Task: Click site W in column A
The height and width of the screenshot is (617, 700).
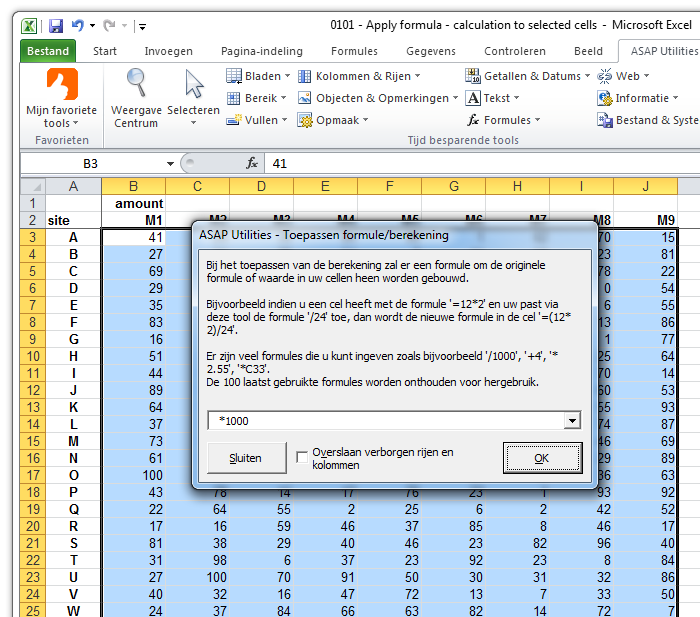Action: (x=73, y=610)
